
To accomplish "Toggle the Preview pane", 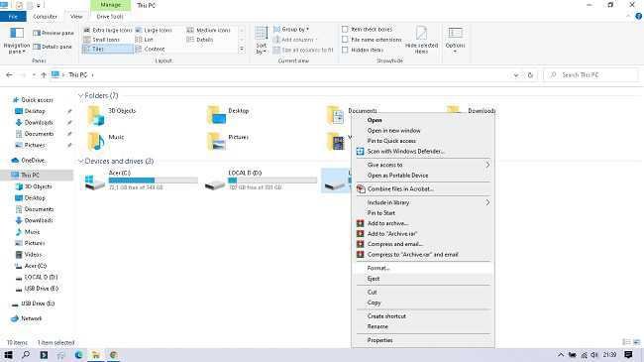I will coord(54,33).
